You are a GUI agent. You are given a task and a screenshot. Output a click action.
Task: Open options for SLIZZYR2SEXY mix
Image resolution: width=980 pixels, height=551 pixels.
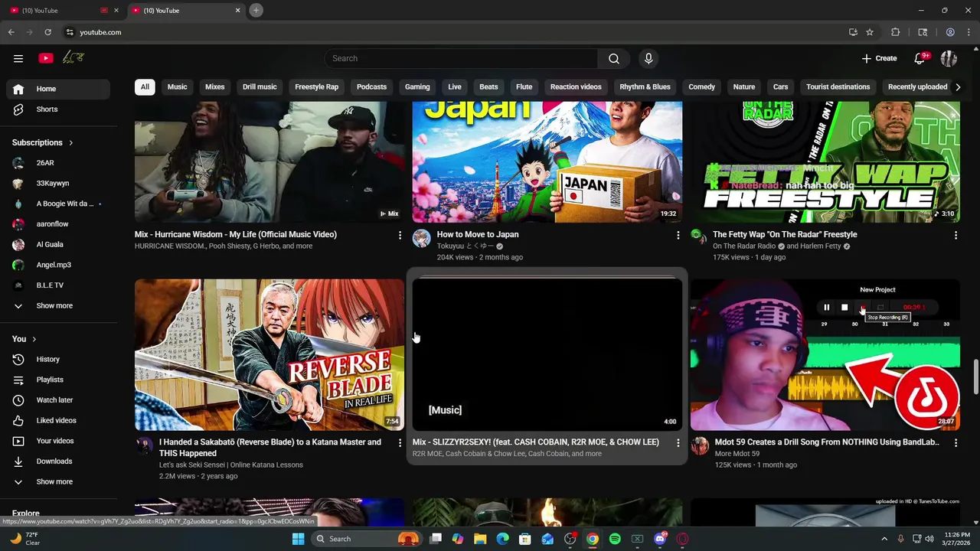(x=678, y=442)
